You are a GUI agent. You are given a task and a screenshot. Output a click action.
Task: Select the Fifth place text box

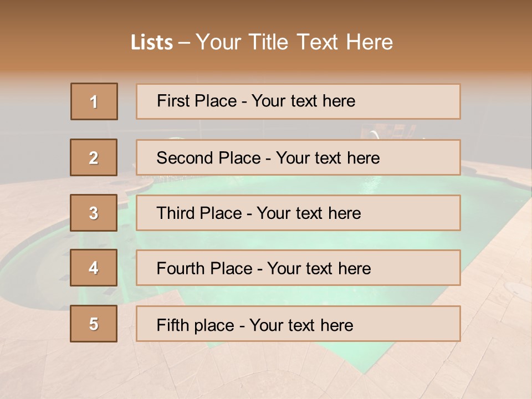(x=405, y=324)
